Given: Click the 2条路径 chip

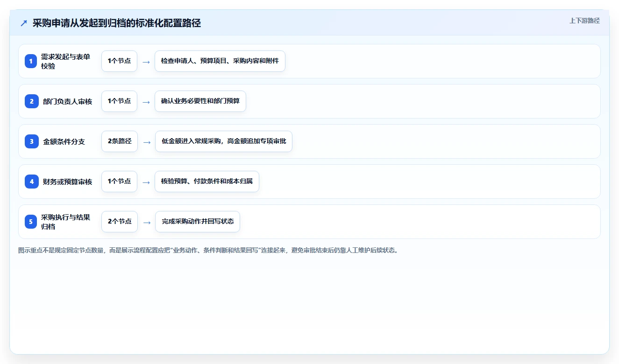Looking at the screenshot, I should click(120, 141).
